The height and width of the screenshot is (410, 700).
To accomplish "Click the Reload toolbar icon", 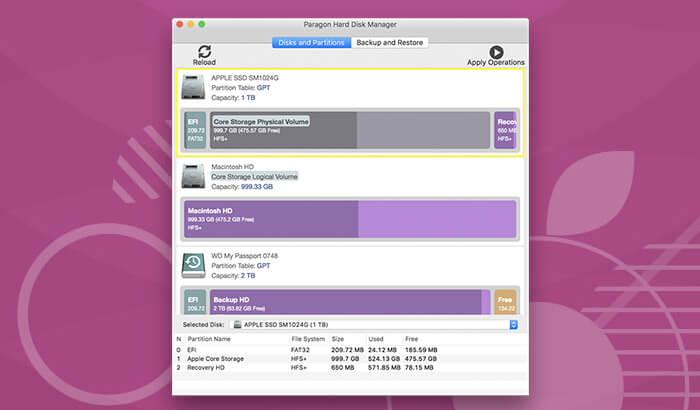I will coord(204,51).
